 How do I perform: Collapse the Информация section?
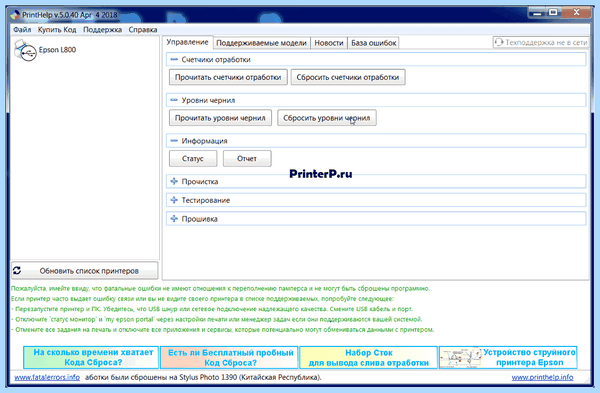point(174,140)
